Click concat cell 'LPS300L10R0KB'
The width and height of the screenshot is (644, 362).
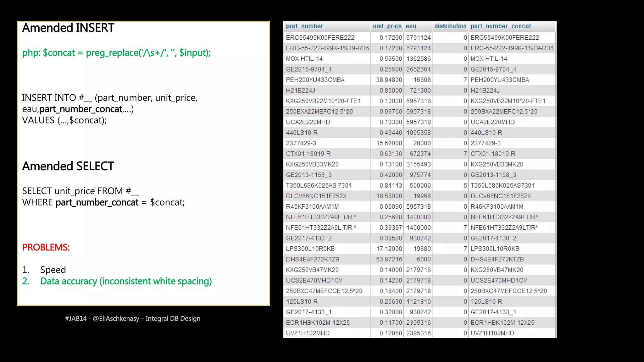pyautogui.click(x=495, y=249)
